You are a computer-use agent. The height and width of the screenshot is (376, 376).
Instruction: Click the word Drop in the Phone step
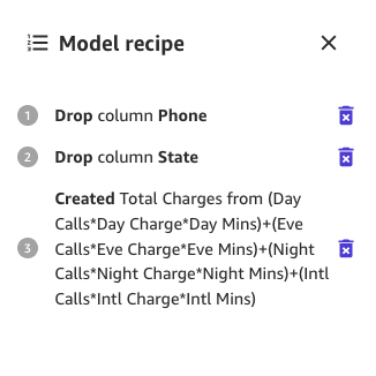[x=74, y=116]
